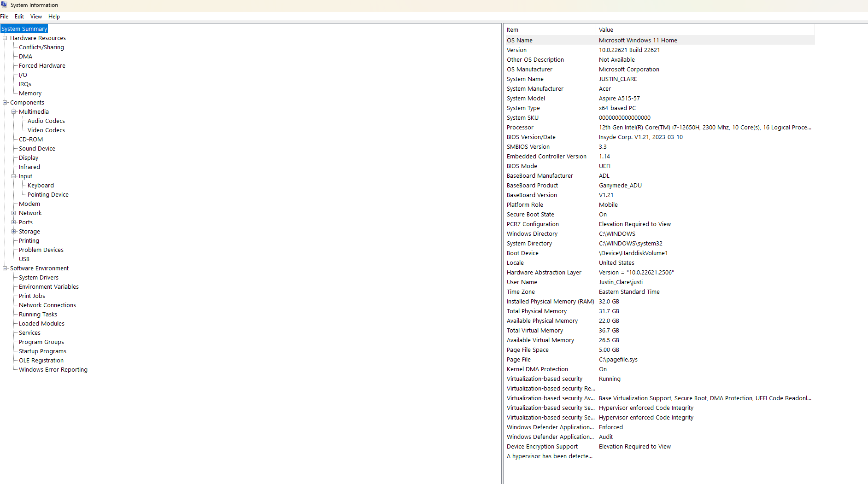Select the CD-ROM tree item
This screenshot has height=484, width=868.
[31, 140]
